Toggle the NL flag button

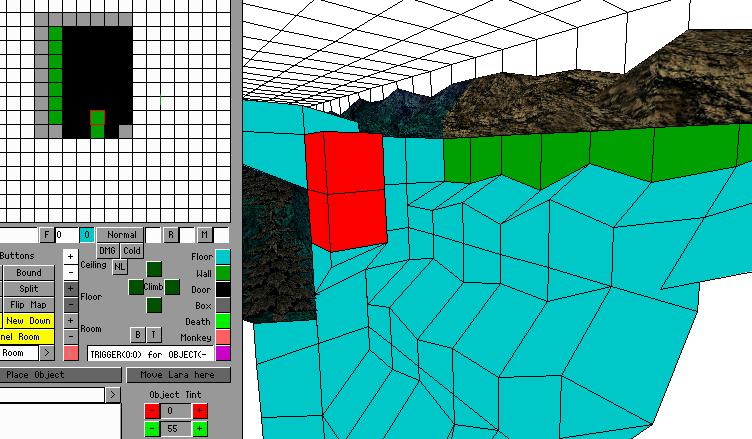(120, 267)
